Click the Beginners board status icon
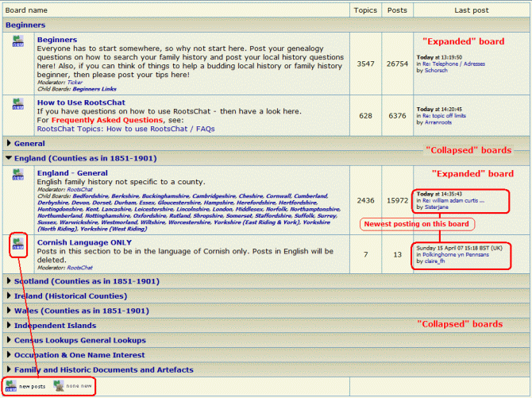The image size is (532, 398). (x=18, y=41)
